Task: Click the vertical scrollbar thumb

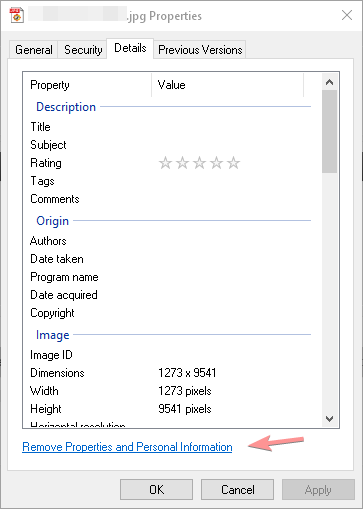Action: [x=330, y=131]
